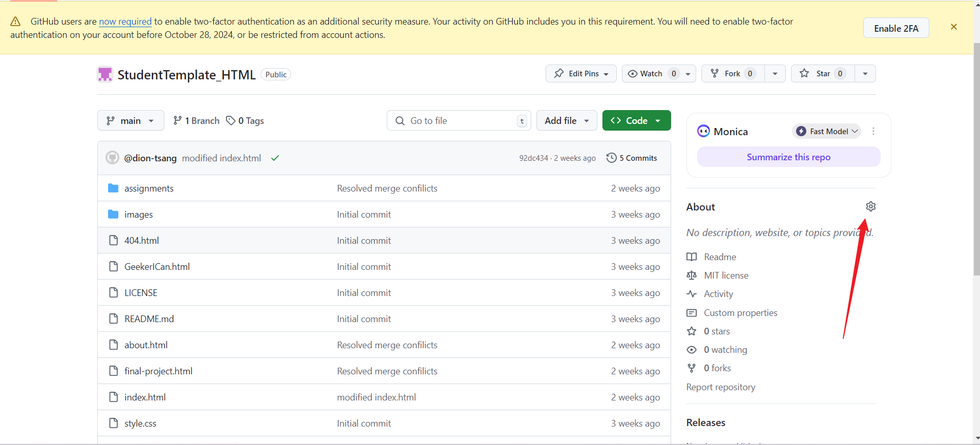The image size is (980, 445).
Task: View the 1 Branch link
Action: pyautogui.click(x=196, y=120)
